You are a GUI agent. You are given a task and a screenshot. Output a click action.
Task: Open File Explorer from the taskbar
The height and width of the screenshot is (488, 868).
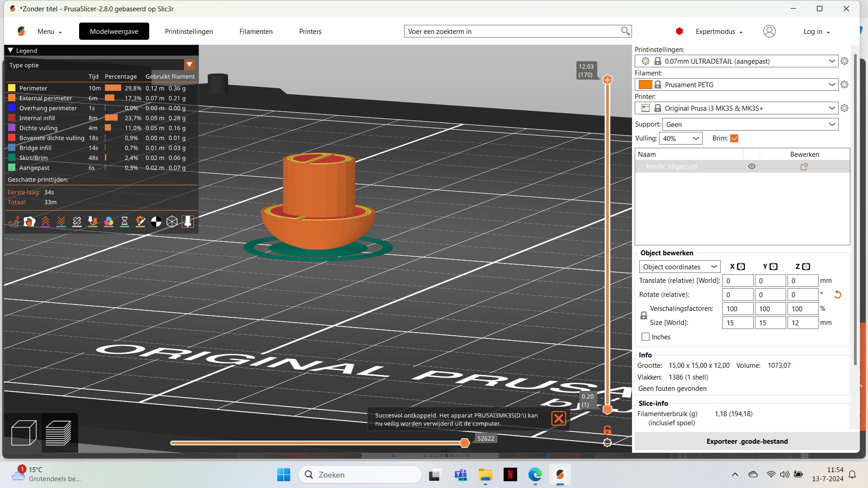[x=485, y=474]
